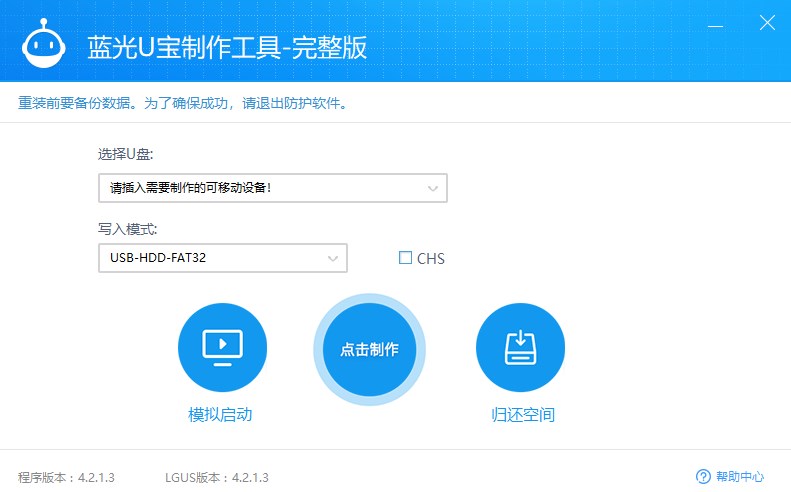Click the 程序版本 4.2.1.3 text
Screen dimensions: 791x492
[66, 477]
